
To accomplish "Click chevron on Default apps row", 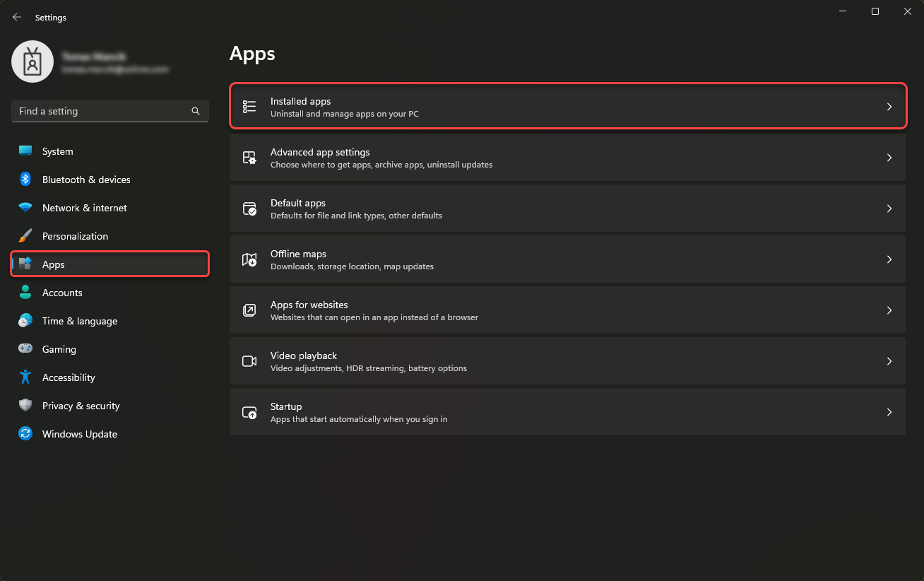I will click(x=889, y=209).
